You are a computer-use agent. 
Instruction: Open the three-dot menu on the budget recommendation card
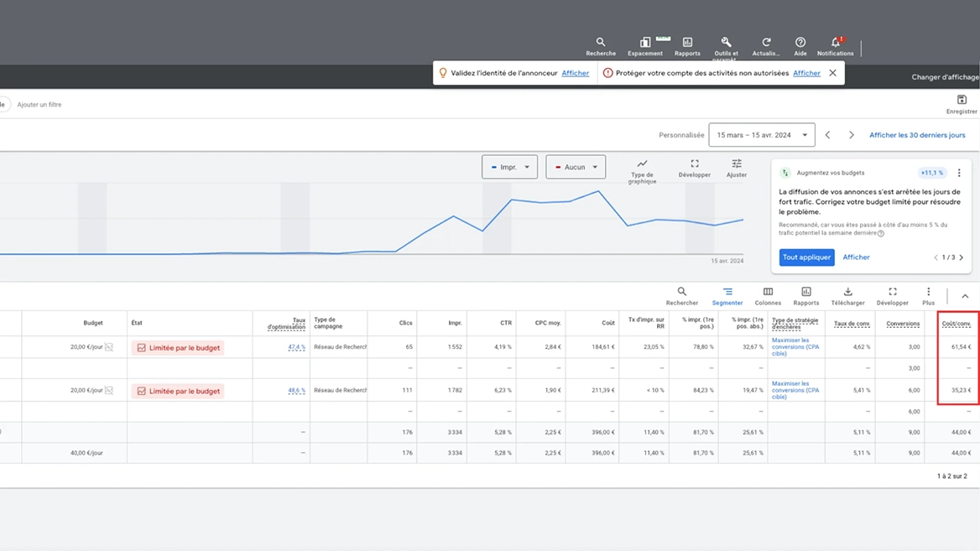tap(959, 173)
